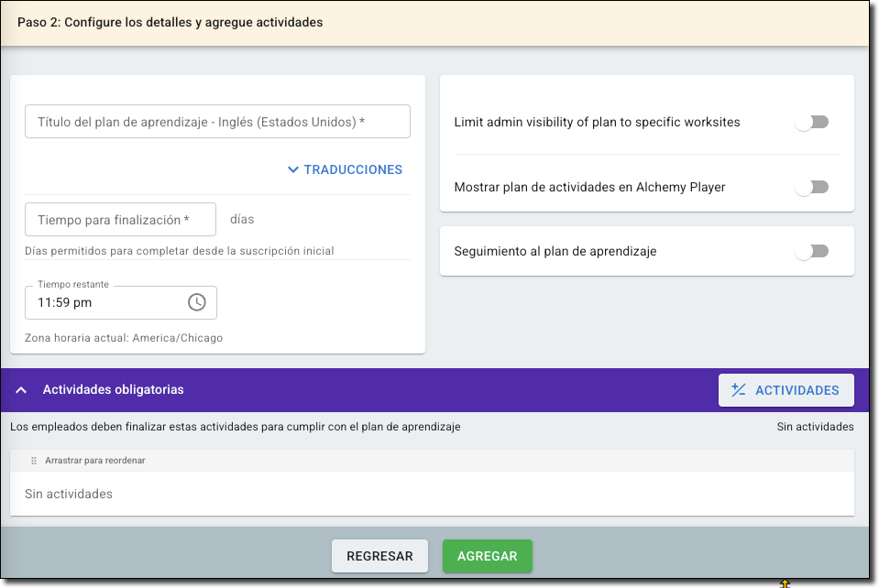Screen dimensions: 879x588
Task: Click the chevron icon left of TRADUCCIONES
Action: [293, 169]
